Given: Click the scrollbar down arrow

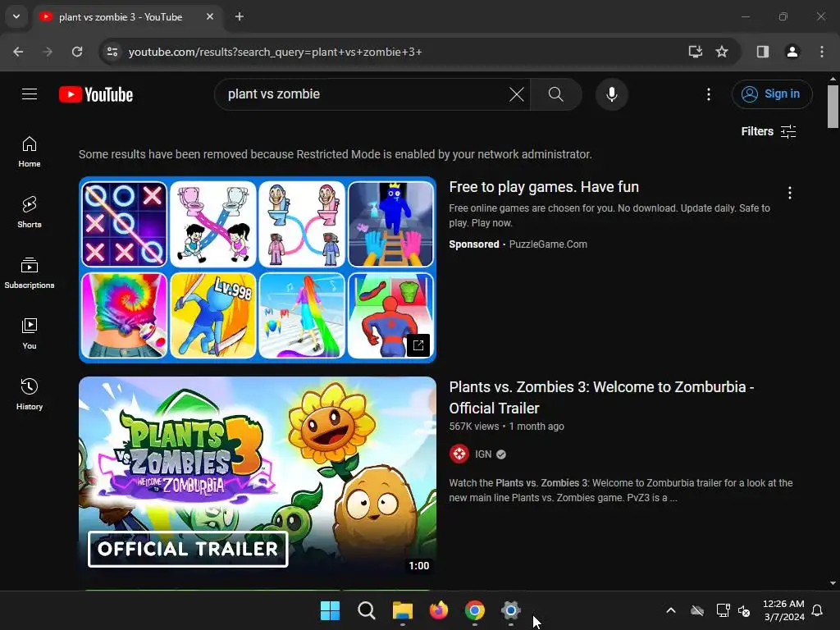Looking at the screenshot, I should coord(833,583).
